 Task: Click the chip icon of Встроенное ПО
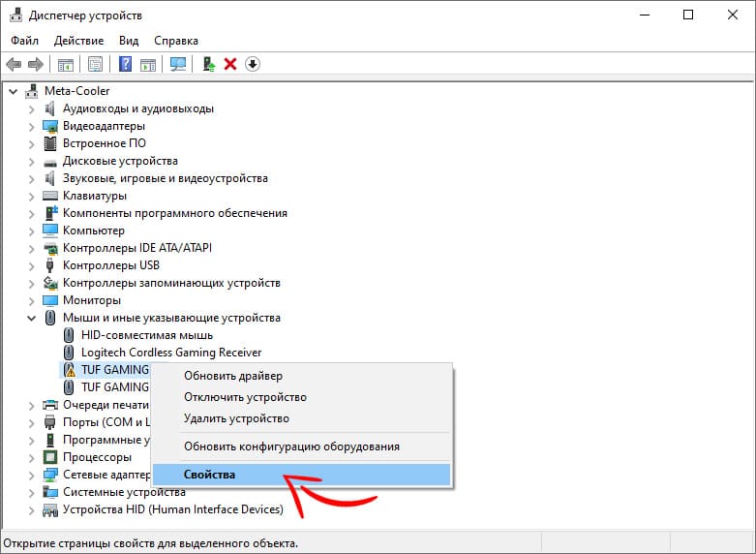[x=50, y=143]
